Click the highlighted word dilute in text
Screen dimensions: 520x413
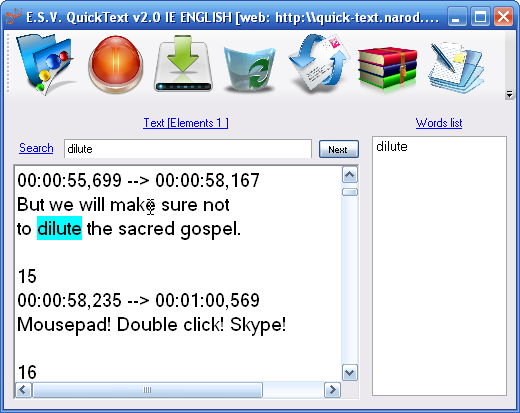pyautogui.click(x=59, y=228)
